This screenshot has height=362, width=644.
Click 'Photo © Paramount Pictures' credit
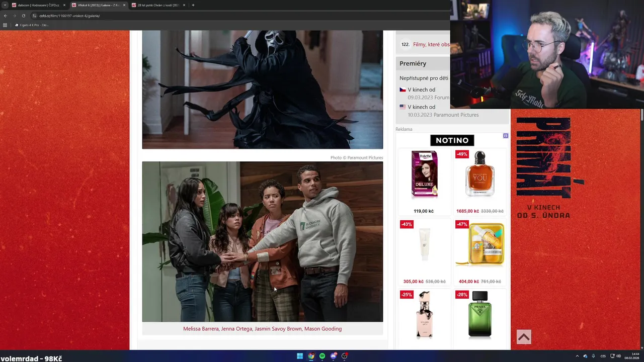357,158
